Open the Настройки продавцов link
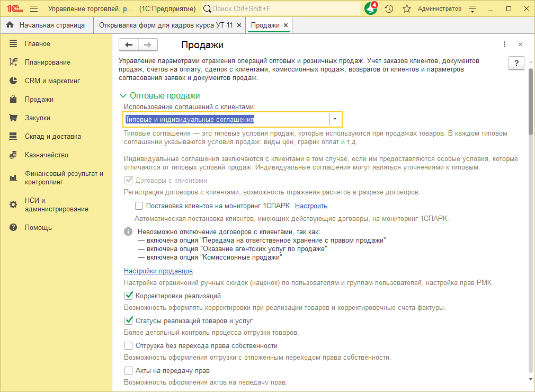The image size is (535, 392). click(x=158, y=271)
